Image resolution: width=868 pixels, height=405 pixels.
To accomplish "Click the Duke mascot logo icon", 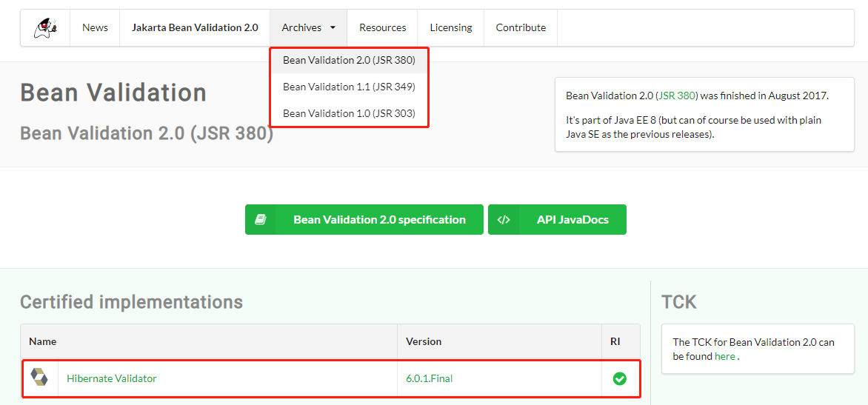I will [x=45, y=27].
